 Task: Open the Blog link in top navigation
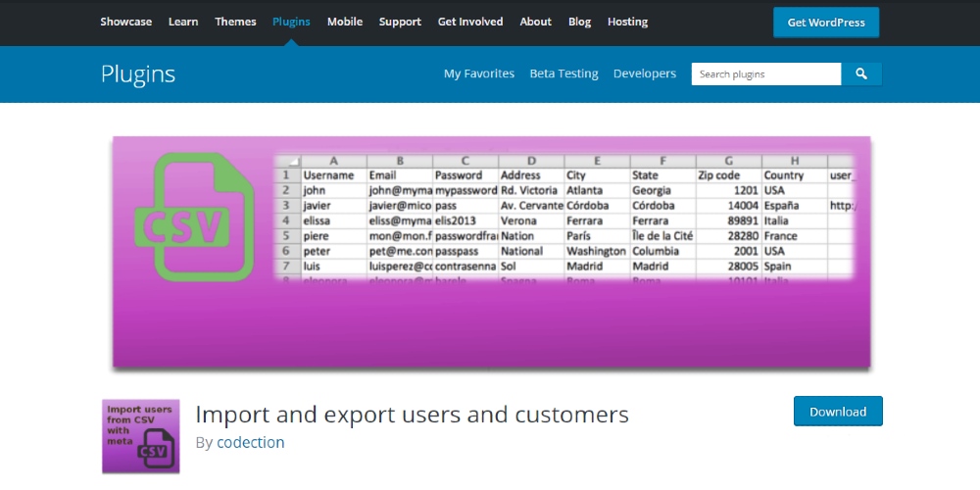pyautogui.click(x=579, y=22)
